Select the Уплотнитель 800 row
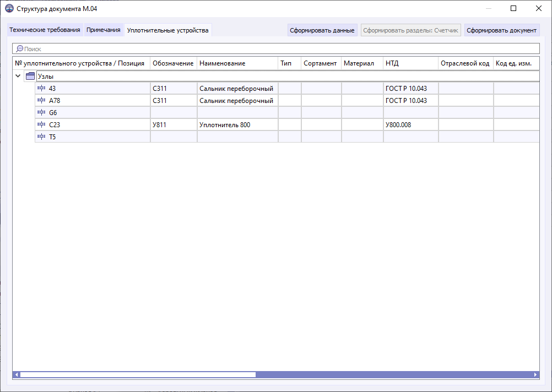Screen dimensions: 552x392 point(237,124)
